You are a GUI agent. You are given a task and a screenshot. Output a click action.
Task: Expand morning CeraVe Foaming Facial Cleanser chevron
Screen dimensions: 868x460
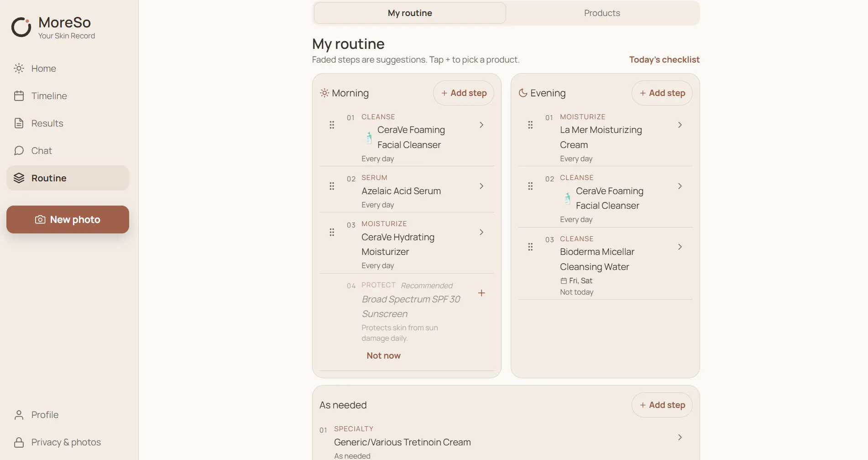tap(481, 125)
